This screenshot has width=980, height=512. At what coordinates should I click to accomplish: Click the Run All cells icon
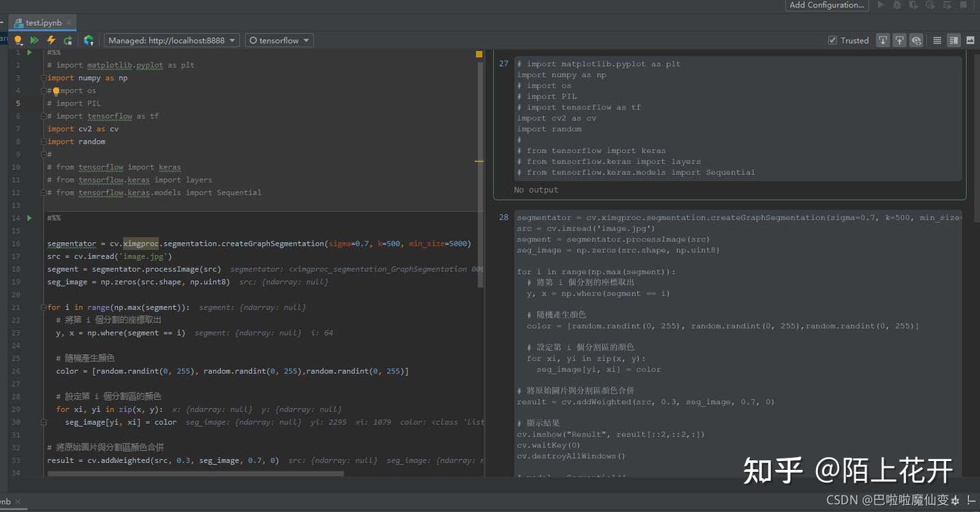coord(35,41)
